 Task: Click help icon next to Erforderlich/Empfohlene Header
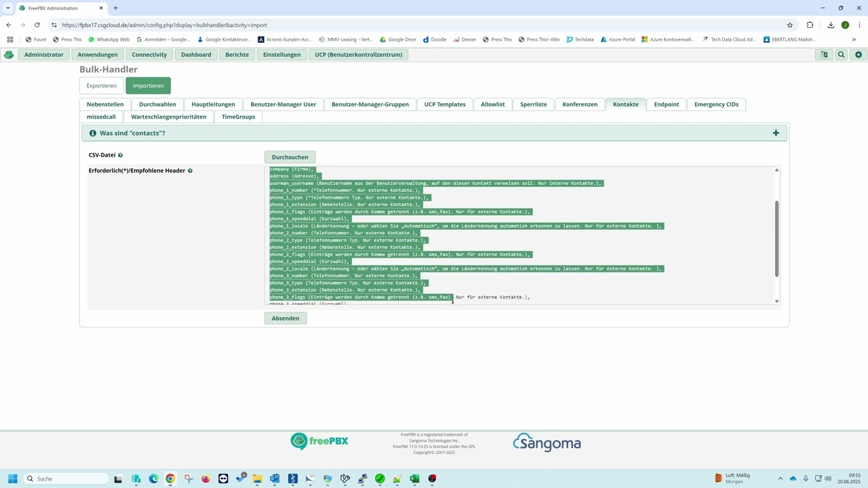(190, 171)
